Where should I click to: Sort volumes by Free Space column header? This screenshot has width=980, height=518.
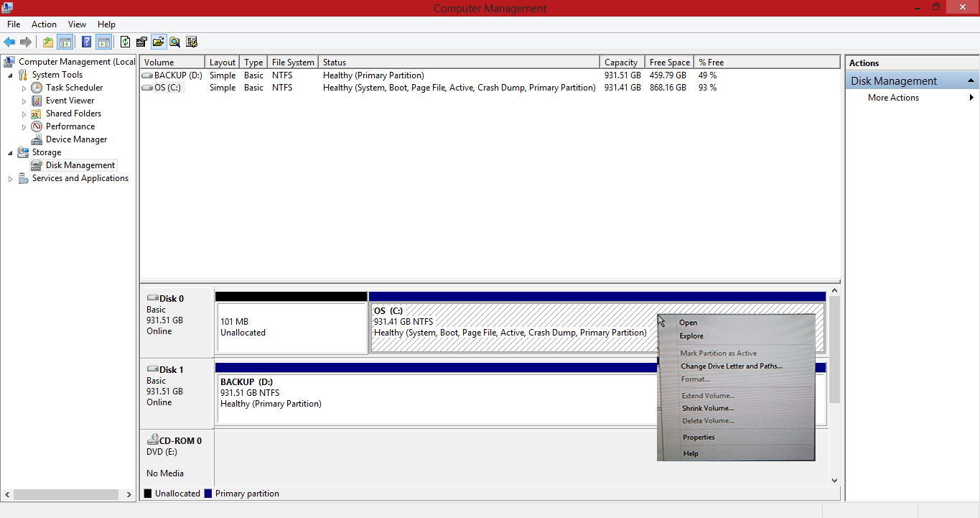(x=669, y=63)
